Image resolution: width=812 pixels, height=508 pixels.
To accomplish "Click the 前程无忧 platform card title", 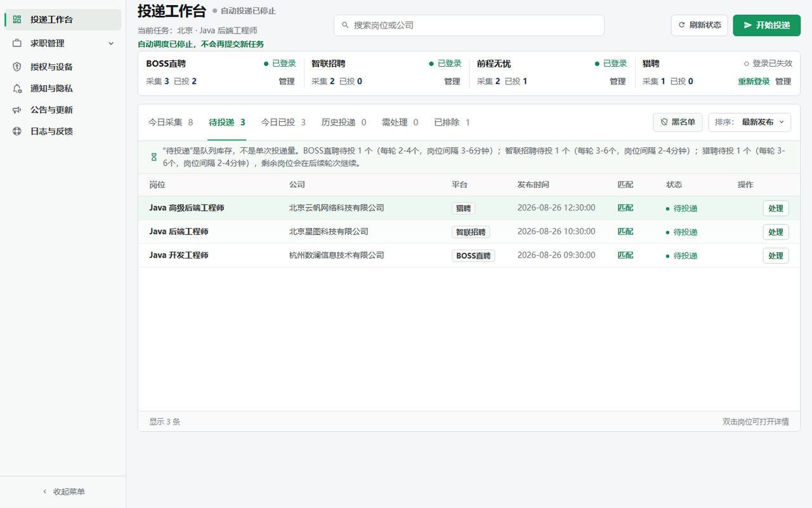I will click(x=494, y=63).
